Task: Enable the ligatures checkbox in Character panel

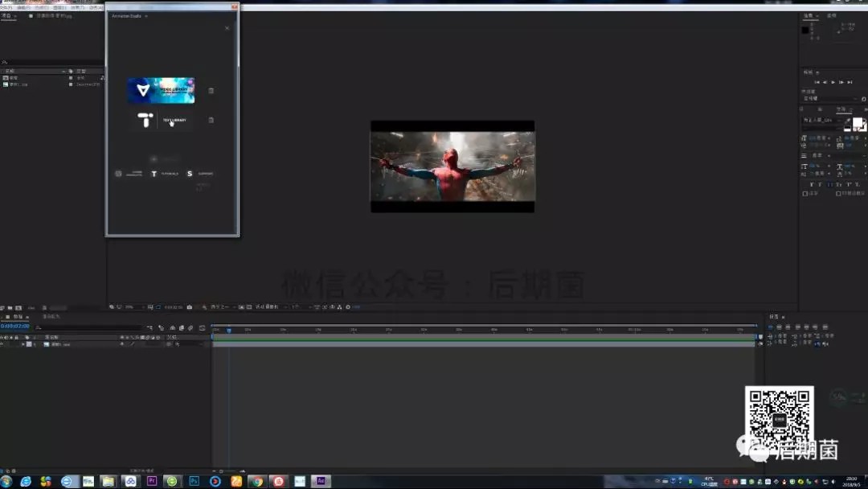Action: point(805,194)
